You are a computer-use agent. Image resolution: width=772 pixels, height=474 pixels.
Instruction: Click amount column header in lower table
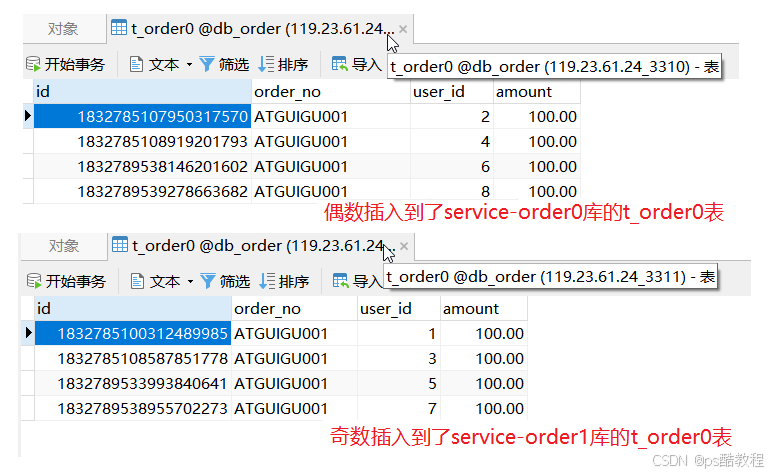point(483,309)
